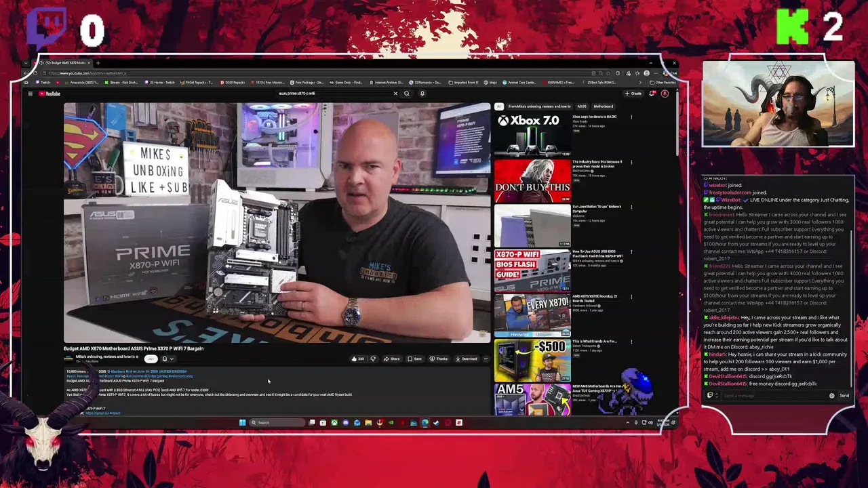Open the YouTube hamburger guide menu
The image size is (868, 488).
point(30,94)
